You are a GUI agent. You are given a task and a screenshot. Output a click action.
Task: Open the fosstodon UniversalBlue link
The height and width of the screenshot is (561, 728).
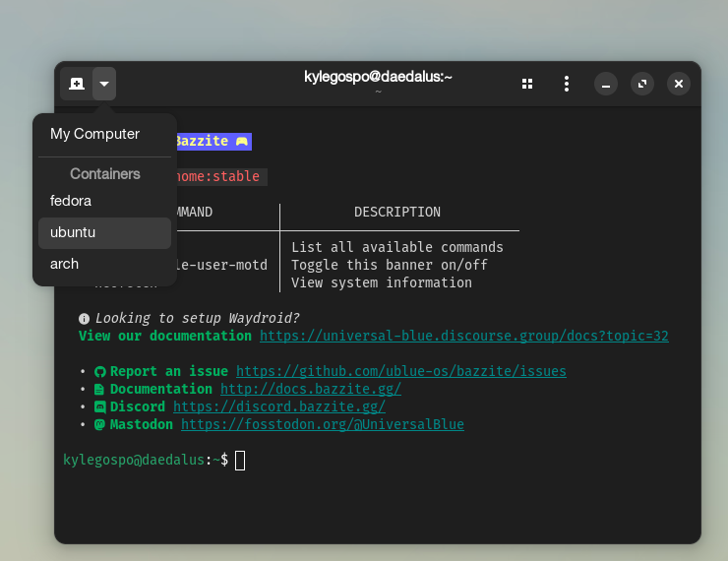[323, 424]
